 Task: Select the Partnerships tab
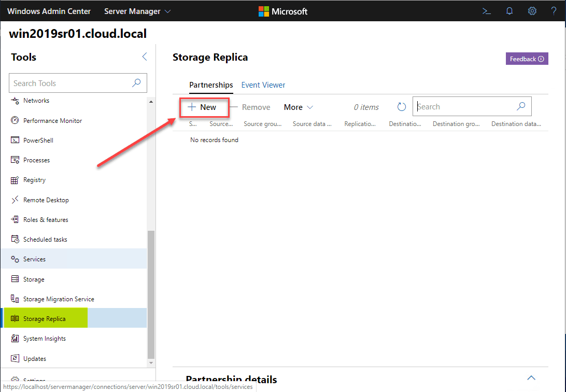pyautogui.click(x=211, y=85)
